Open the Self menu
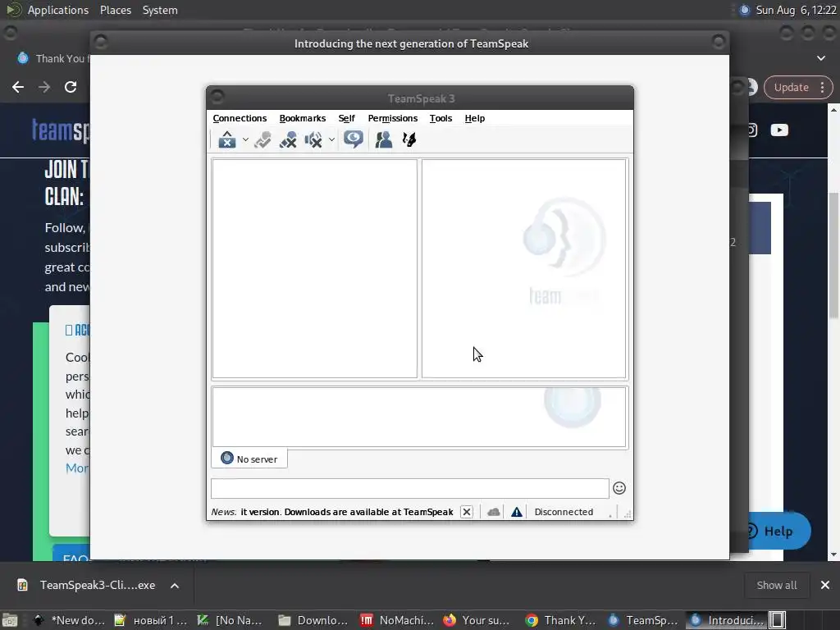The image size is (840, 630). coord(347,118)
